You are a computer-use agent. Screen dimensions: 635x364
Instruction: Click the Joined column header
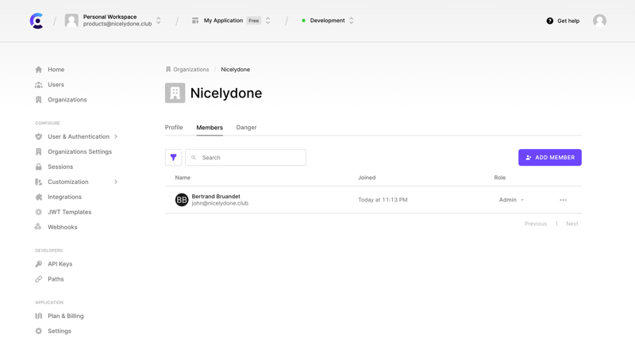[367, 178]
